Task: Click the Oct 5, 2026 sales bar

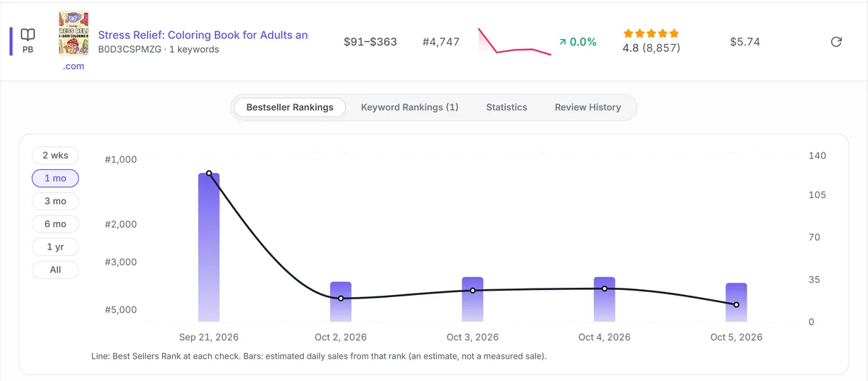Action: tap(736, 302)
